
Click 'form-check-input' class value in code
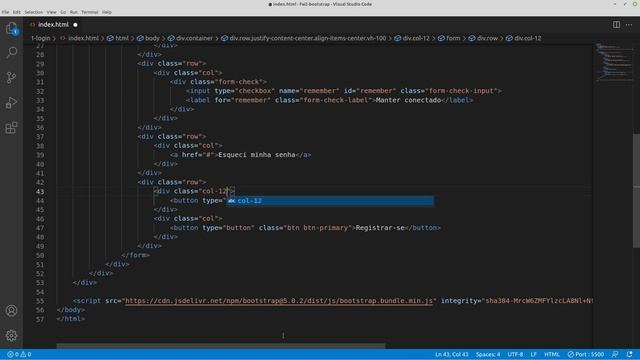coord(461,91)
